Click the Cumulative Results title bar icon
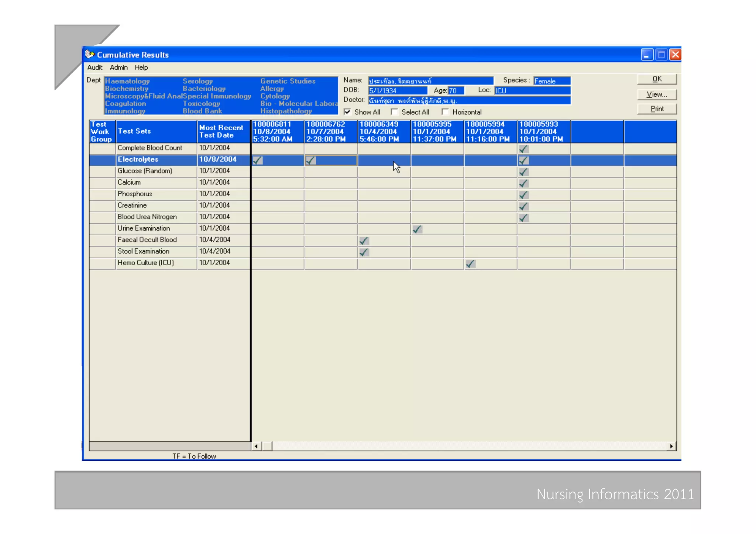 click(89, 55)
